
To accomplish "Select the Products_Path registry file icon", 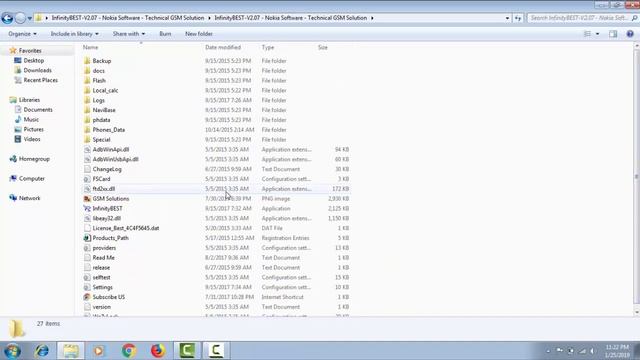I will 87,238.
